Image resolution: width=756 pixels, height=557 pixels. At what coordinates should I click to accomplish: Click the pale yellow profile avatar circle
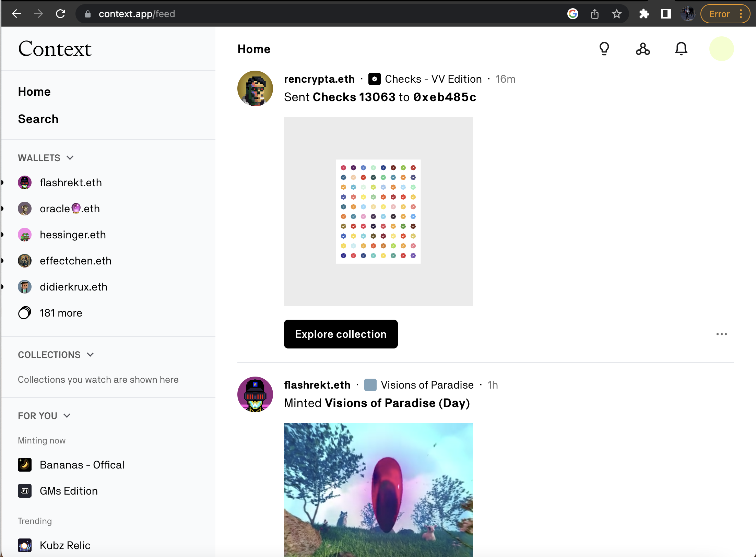click(721, 49)
